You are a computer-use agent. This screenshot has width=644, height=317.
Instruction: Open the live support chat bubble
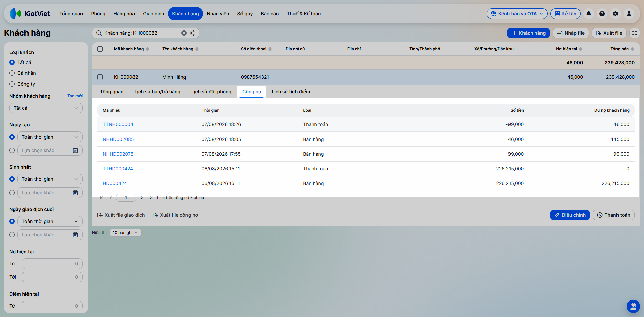pyautogui.click(x=633, y=306)
